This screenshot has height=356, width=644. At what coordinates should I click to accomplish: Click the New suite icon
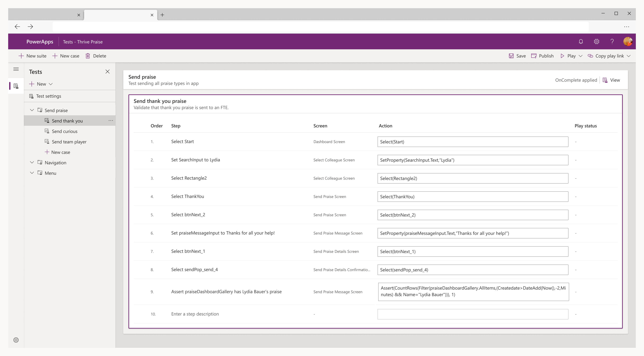tap(21, 56)
